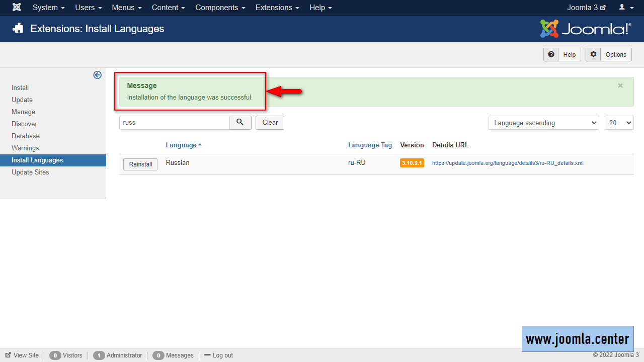Expand the Language ascending sort dropdown
This screenshot has width=644, height=362.
pos(543,123)
